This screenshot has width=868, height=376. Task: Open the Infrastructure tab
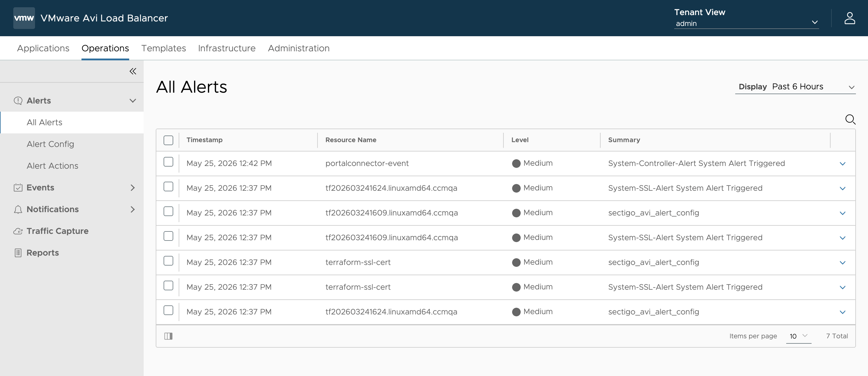point(227,48)
